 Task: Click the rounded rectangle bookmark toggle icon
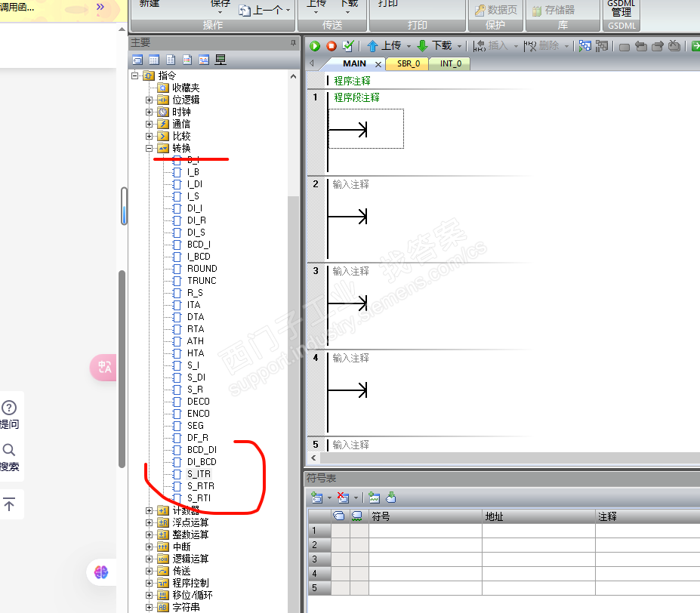624,47
